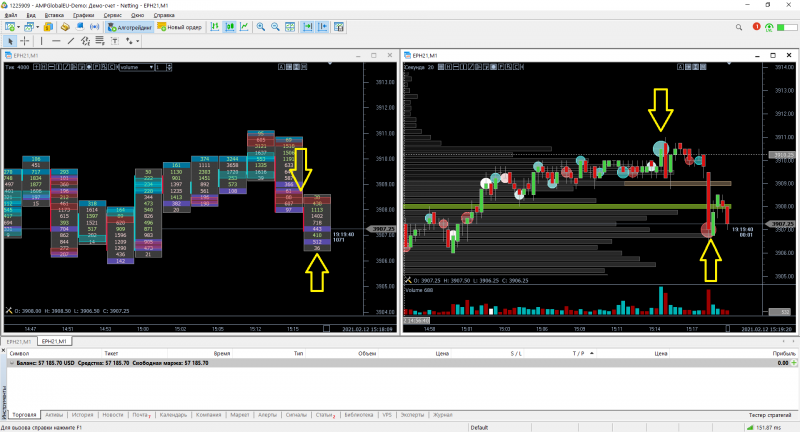Close the toolbox panel

pos(3,351)
